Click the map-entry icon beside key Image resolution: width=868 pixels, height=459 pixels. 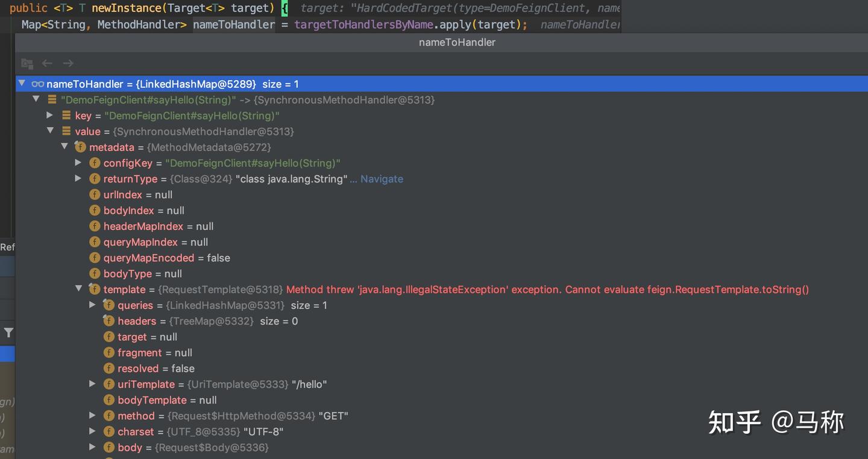(x=66, y=116)
